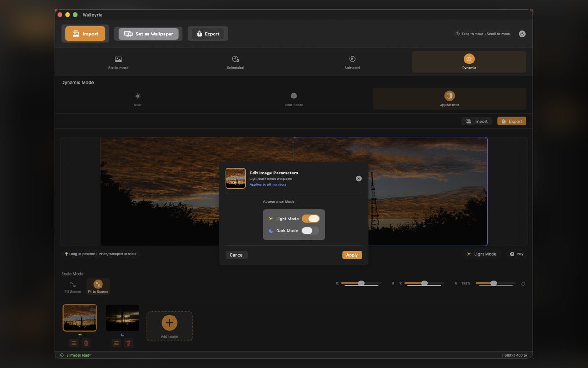588x368 pixels.
Task: Enable the Dark Mode switch
Action: [310, 230]
